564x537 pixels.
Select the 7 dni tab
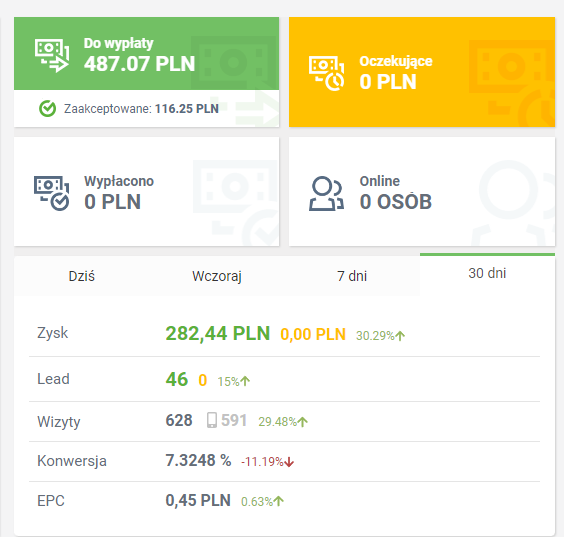tap(352, 276)
